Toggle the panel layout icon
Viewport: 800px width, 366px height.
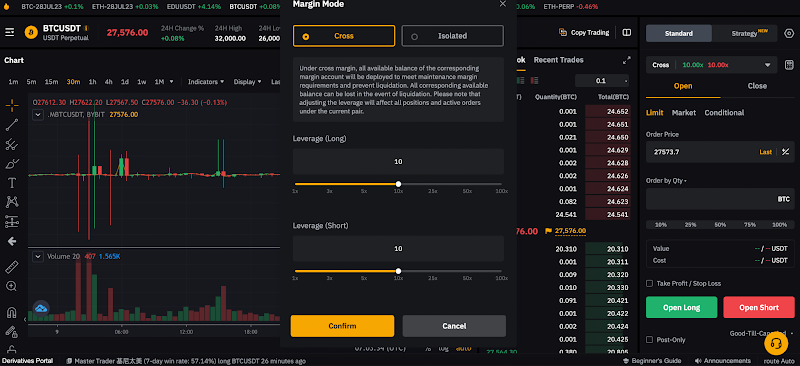[627, 32]
